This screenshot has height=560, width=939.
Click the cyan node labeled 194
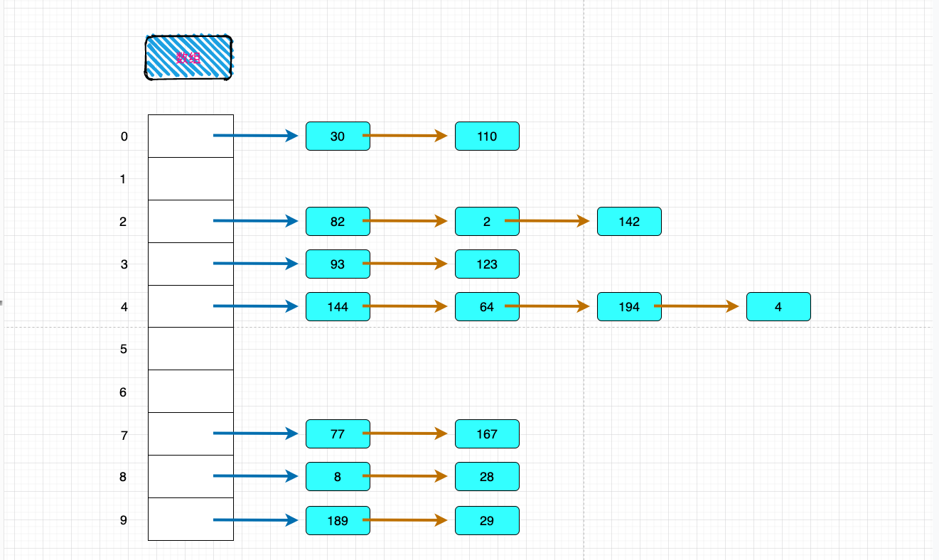pyautogui.click(x=629, y=307)
